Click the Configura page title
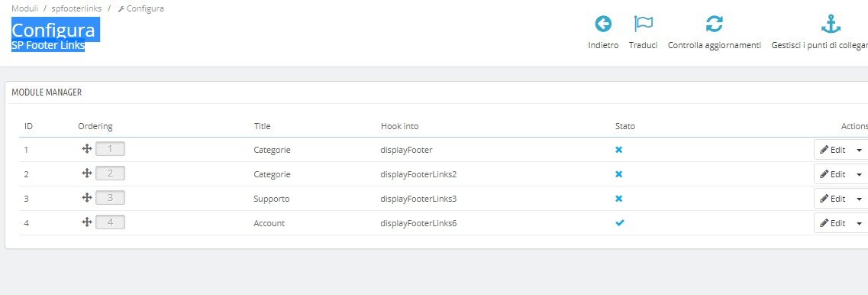Screen dimensions: 868x295 (53, 29)
